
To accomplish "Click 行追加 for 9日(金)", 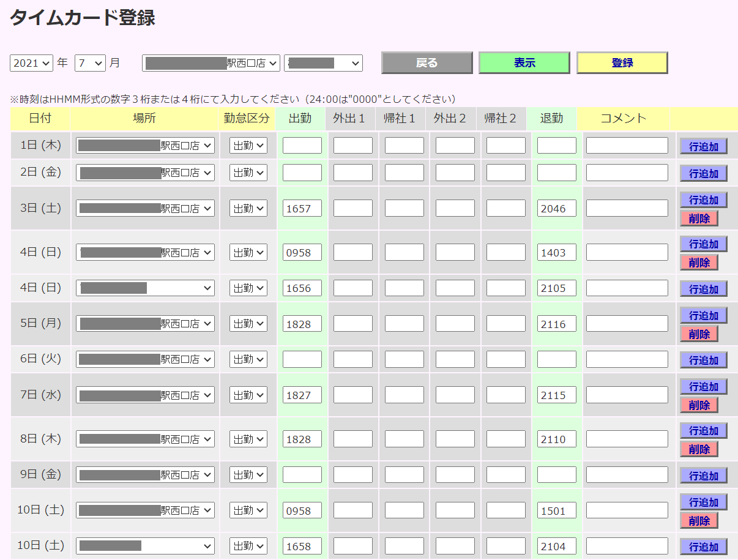I will pyautogui.click(x=703, y=474).
